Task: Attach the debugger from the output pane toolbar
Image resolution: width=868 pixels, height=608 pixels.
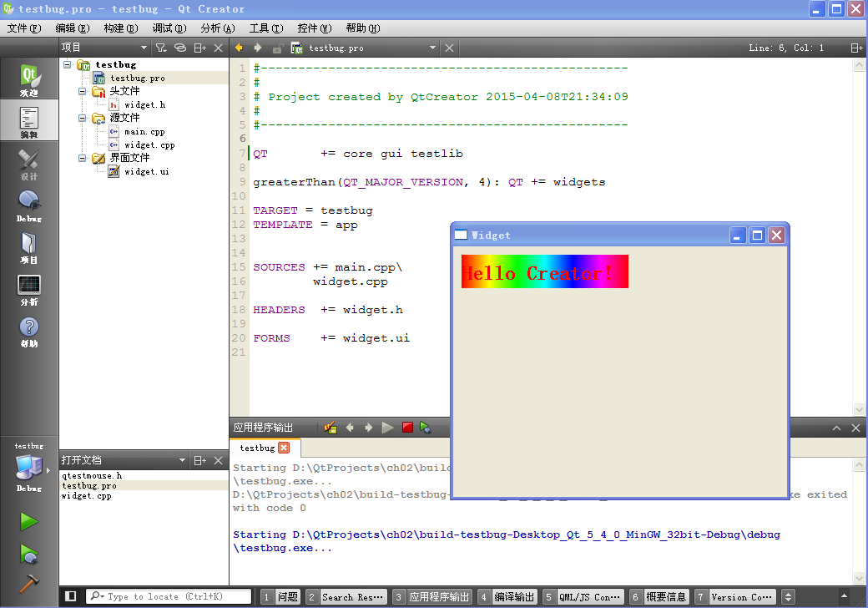Action: click(426, 428)
